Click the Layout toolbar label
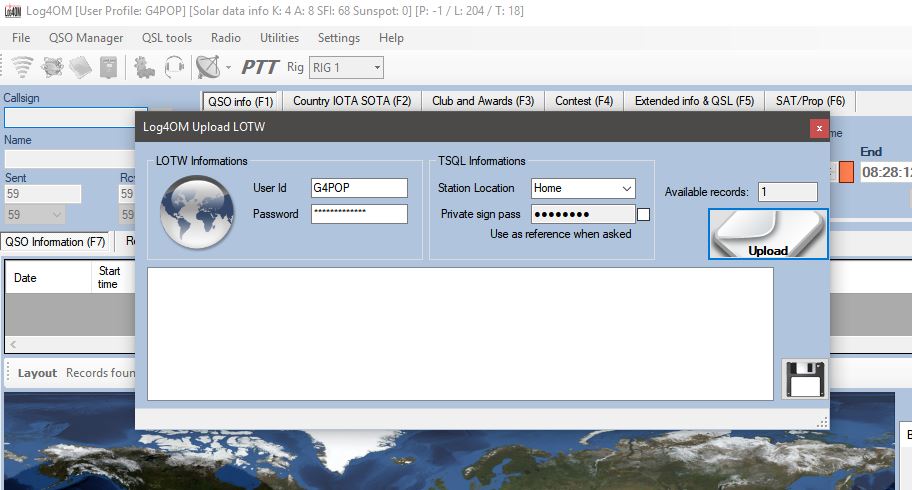The height and width of the screenshot is (490, 912). (37, 373)
